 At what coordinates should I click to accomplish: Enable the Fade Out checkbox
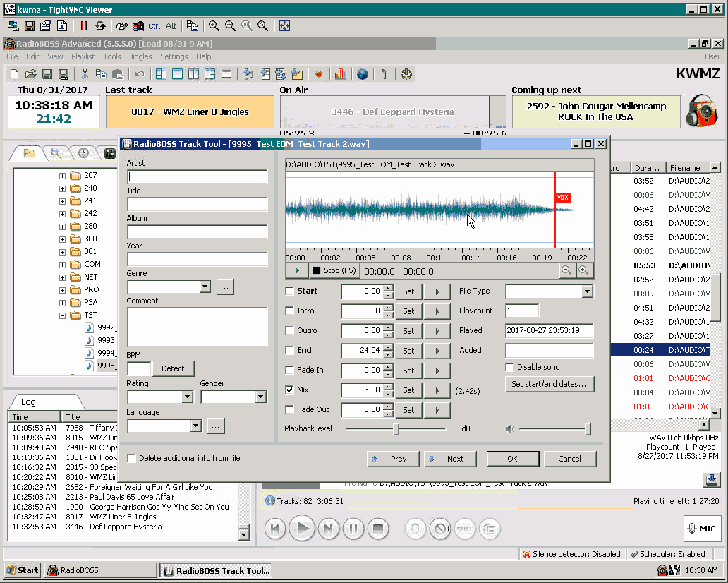pos(289,410)
